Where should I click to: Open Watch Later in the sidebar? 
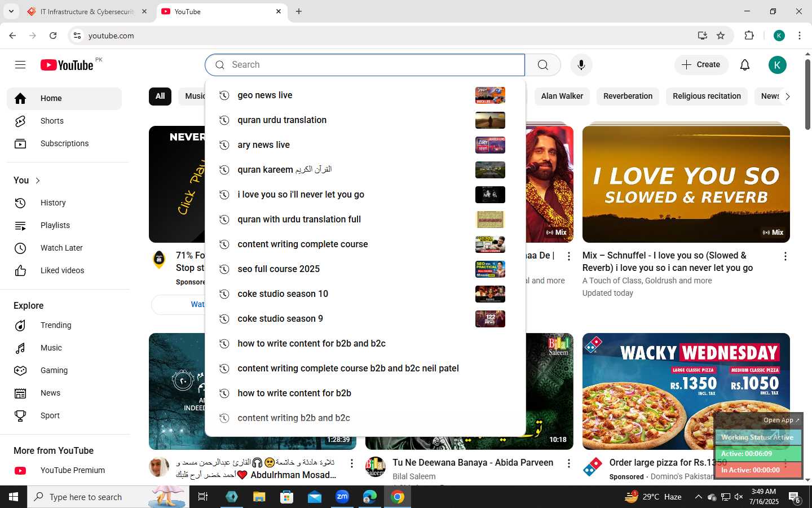coord(64,248)
